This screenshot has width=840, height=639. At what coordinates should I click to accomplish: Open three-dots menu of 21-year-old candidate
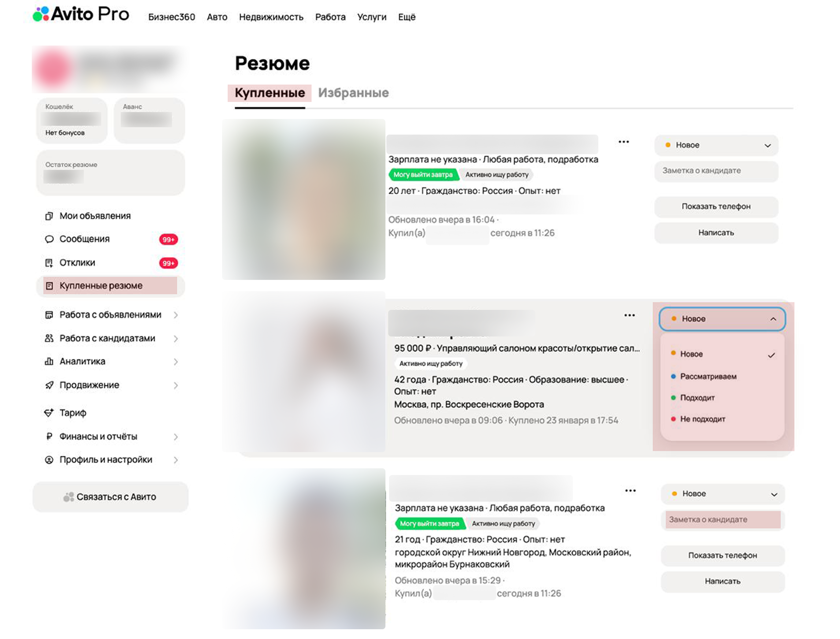tap(630, 491)
